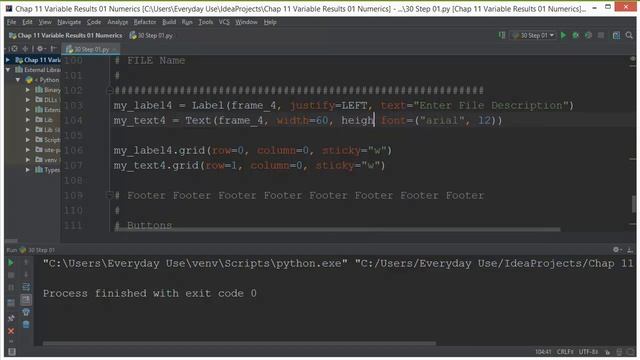The height and width of the screenshot is (360, 640).
Task: Click 30 Step 01.py breadcrumb in navigation bar
Action: coord(151,36)
